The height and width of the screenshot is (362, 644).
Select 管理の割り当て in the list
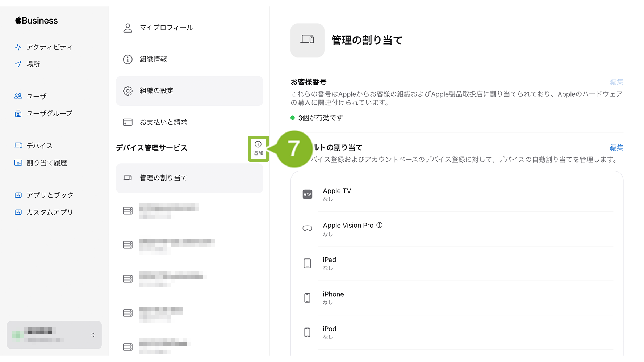[x=189, y=178]
